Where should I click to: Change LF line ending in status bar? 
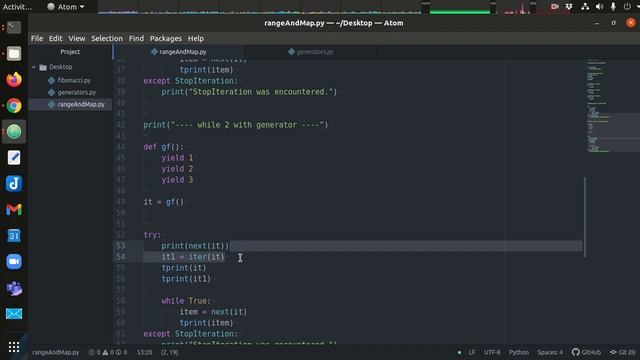472,352
